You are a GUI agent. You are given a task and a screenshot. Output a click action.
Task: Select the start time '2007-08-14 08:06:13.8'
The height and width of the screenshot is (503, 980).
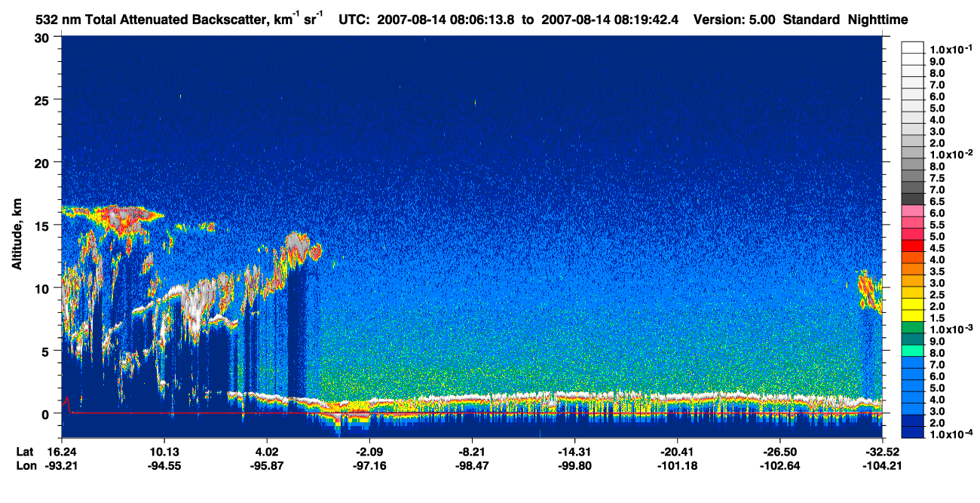[x=446, y=20]
